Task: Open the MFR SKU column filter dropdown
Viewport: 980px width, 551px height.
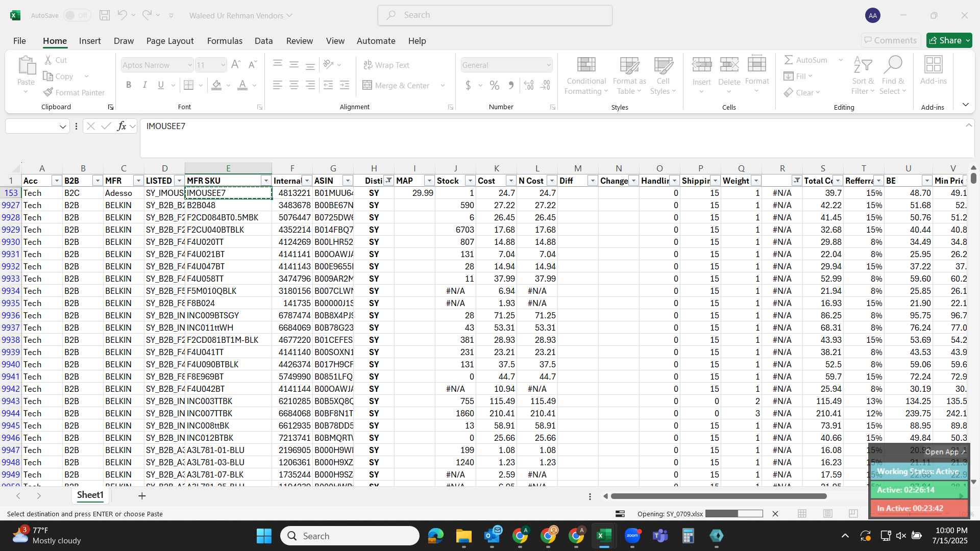Action: point(266,181)
